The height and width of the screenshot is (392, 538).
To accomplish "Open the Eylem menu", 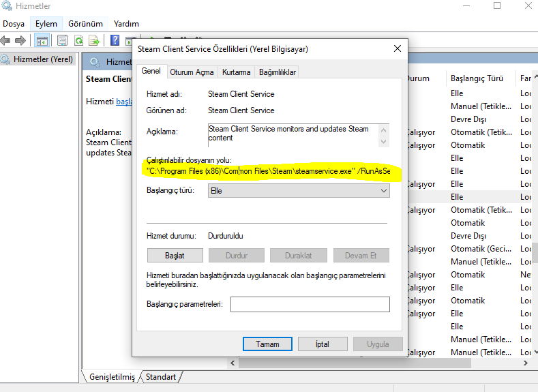I will pos(46,24).
